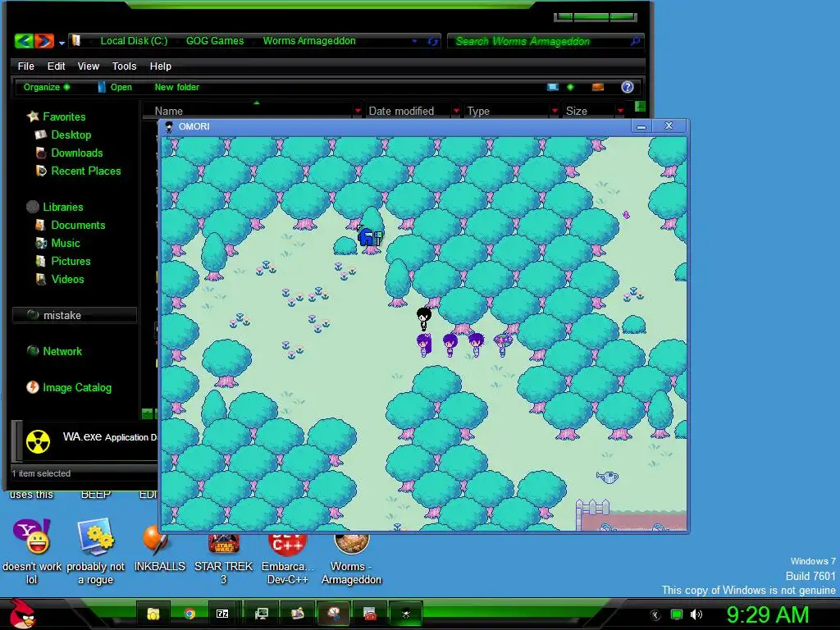840x630 pixels.
Task: Toggle the preview pane icon
Action: 598,87
